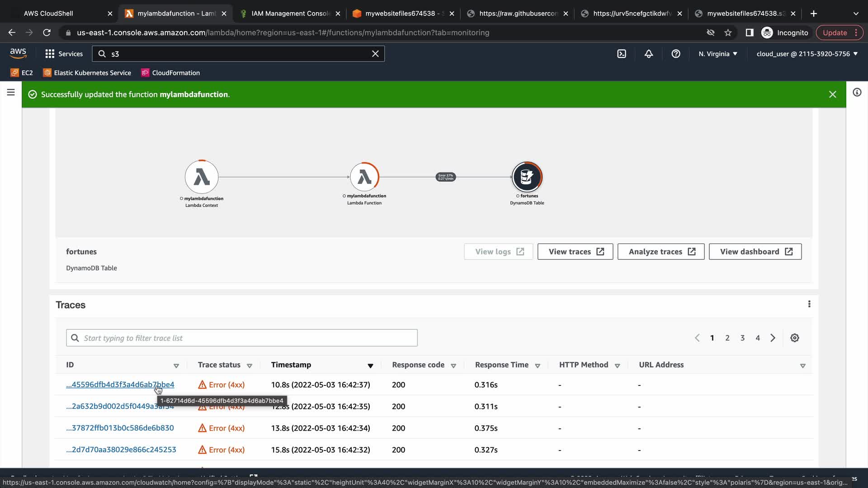Open trace ...37872ffb013b0c586de6b830 link

click(x=120, y=428)
